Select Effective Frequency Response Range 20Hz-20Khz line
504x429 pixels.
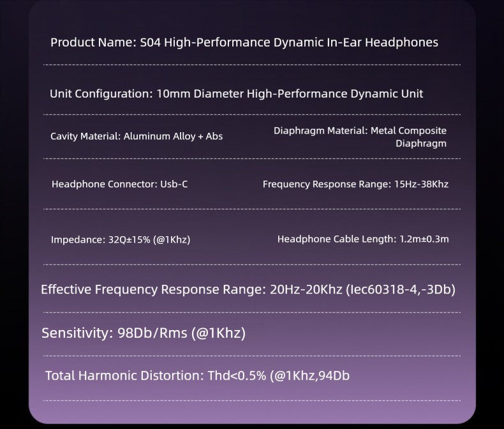[x=248, y=290]
